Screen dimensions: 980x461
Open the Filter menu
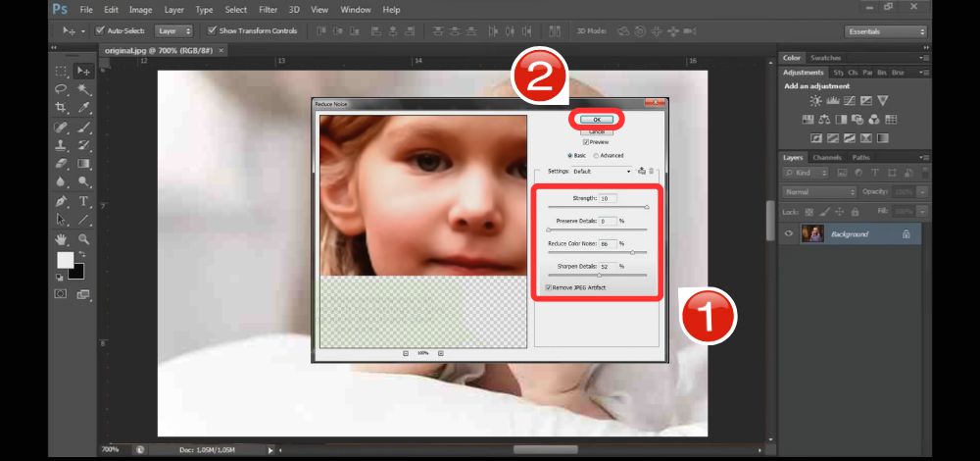coord(269,10)
